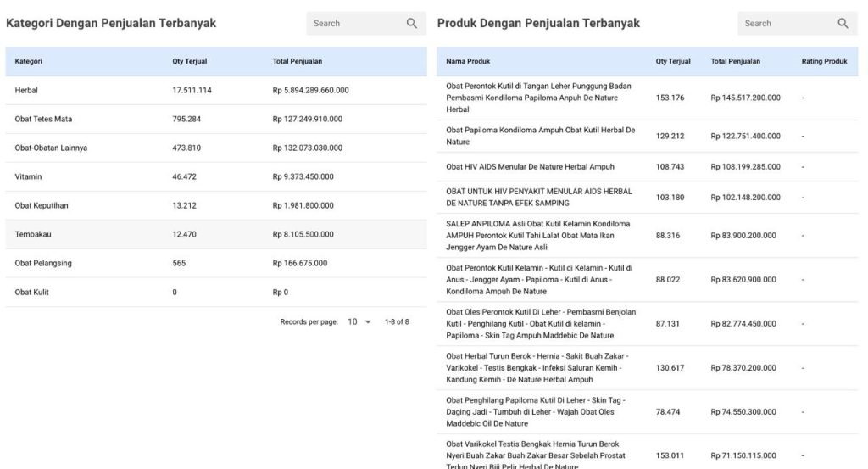
Task: Sort by Kategori column header
Action: pos(28,61)
